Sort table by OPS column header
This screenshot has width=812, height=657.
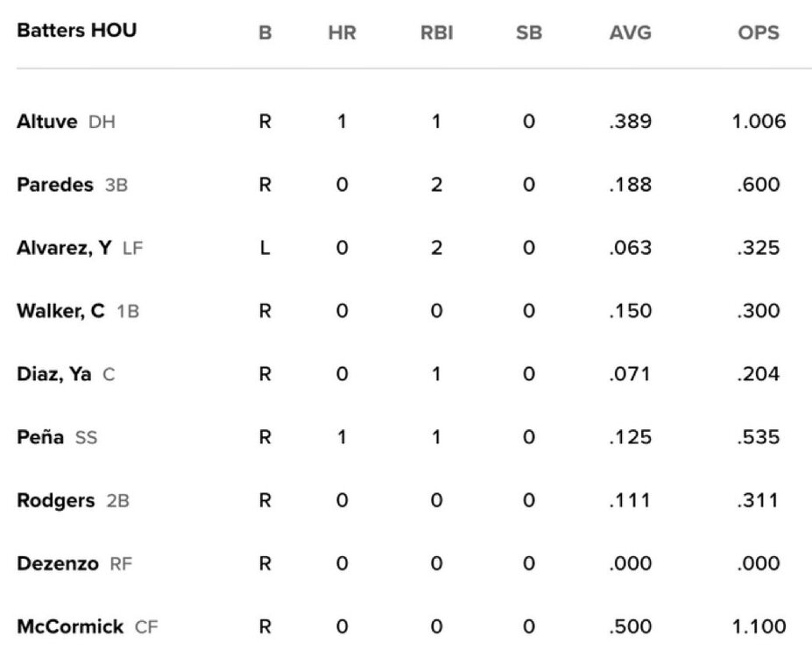pos(759,33)
